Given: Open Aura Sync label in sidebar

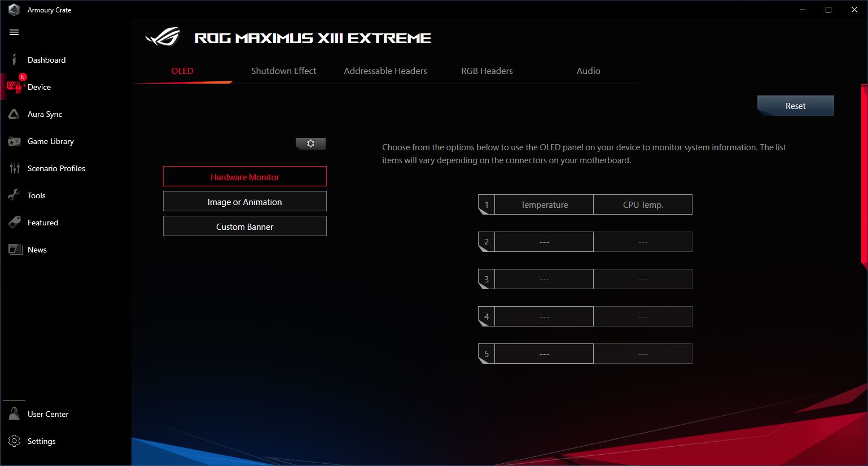Looking at the screenshot, I should click(45, 114).
